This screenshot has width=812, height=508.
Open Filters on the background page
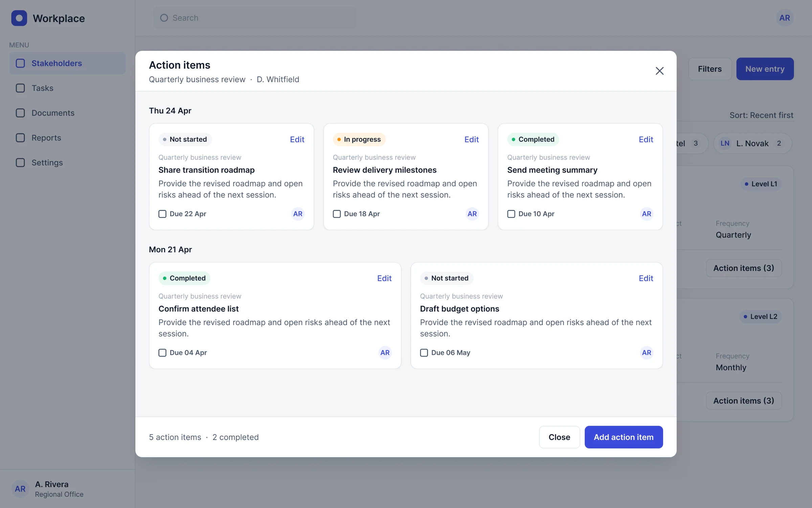pyautogui.click(x=710, y=69)
